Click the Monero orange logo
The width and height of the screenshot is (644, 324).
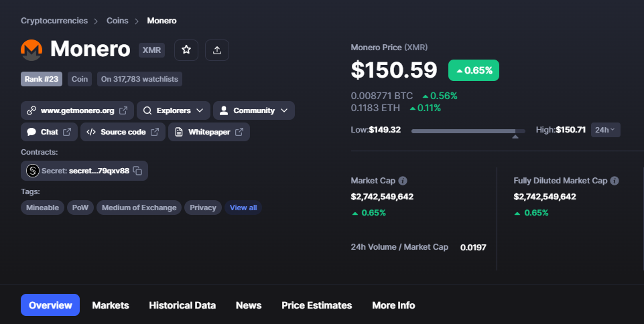[31, 50]
